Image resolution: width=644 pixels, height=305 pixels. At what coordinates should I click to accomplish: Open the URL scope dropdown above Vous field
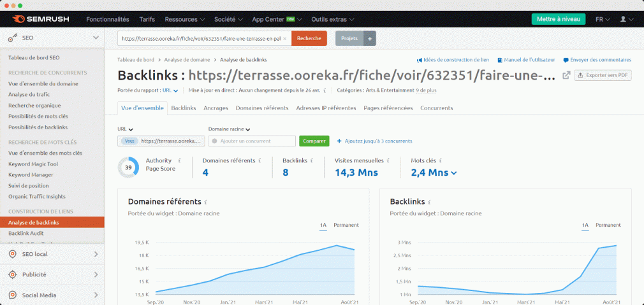tap(125, 129)
